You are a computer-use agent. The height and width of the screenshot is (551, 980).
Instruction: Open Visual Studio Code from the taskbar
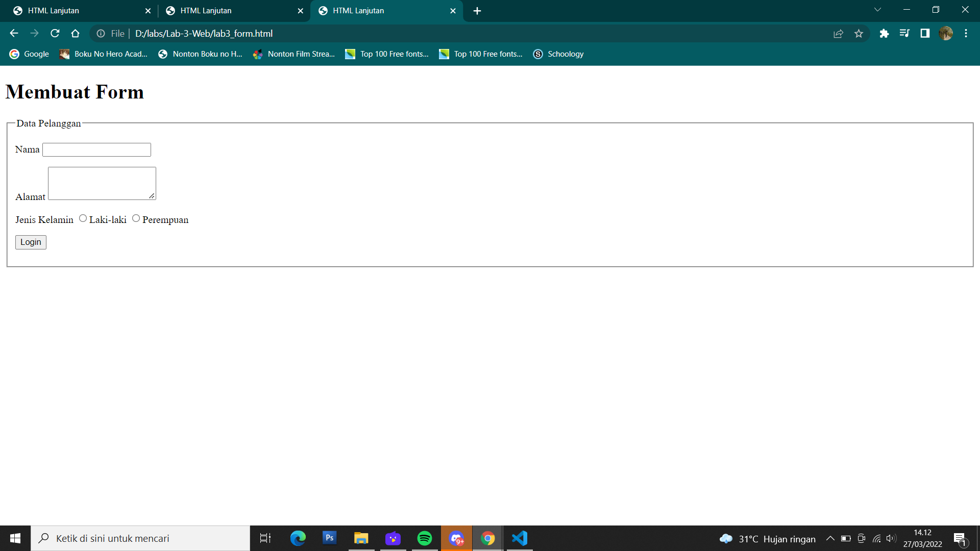pyautogui.click(x=520, y=538)
